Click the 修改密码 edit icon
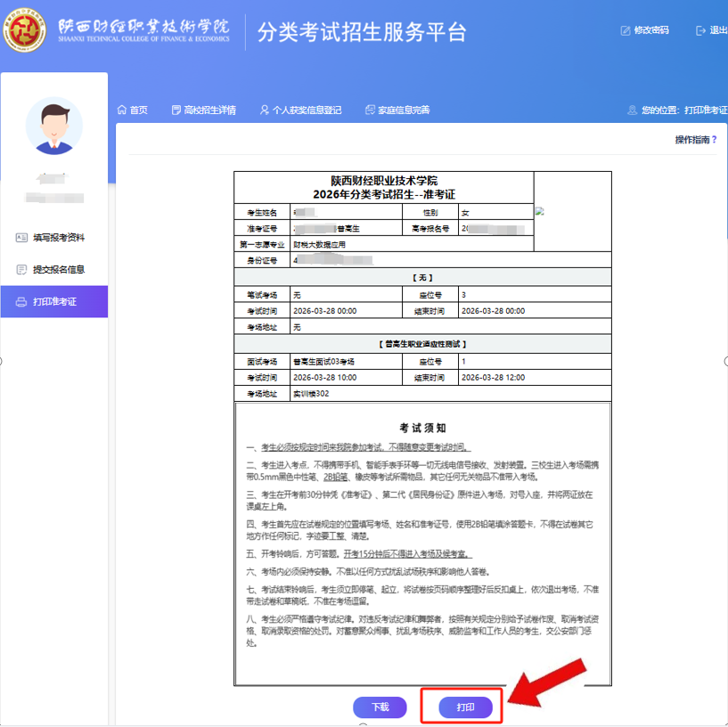 point(626,30)
